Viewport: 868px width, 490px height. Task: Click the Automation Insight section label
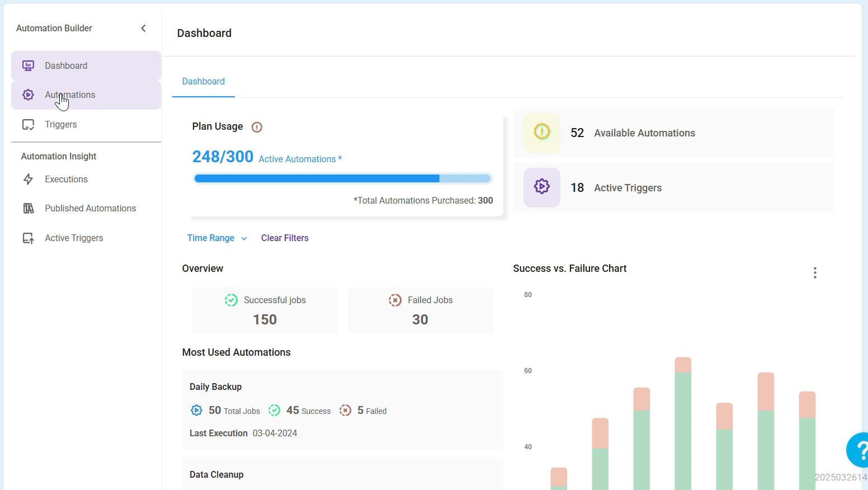[x=59, y=156]
